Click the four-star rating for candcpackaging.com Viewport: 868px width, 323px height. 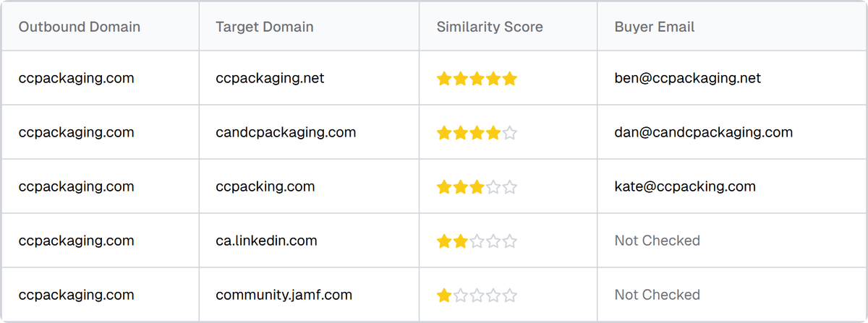click(x=477, y=133)
